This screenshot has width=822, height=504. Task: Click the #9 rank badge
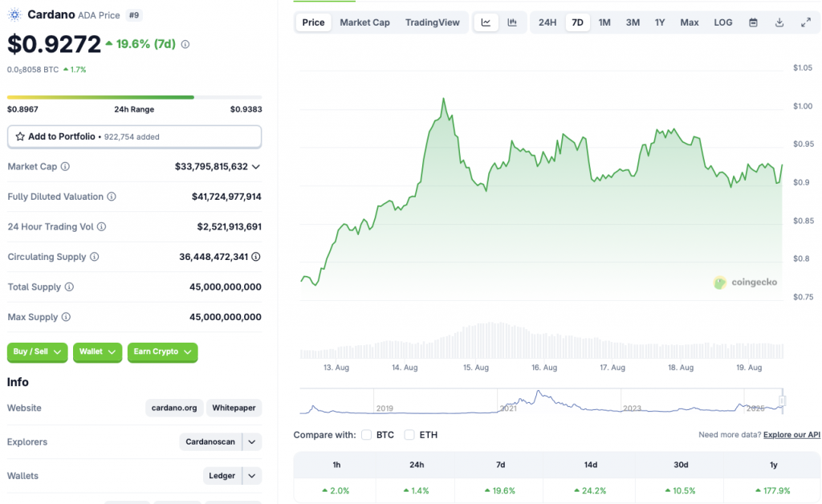pyautogui.click(x=134, y=15)
